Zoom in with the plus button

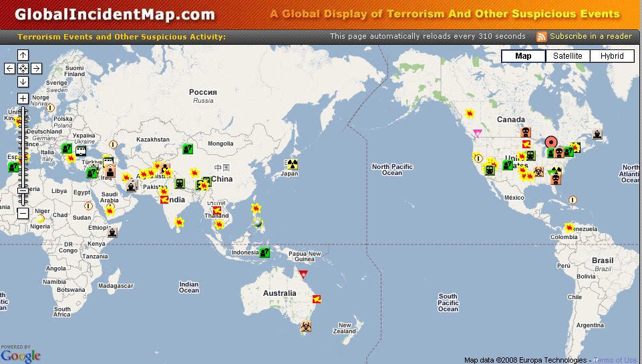(x=23, y=98)
